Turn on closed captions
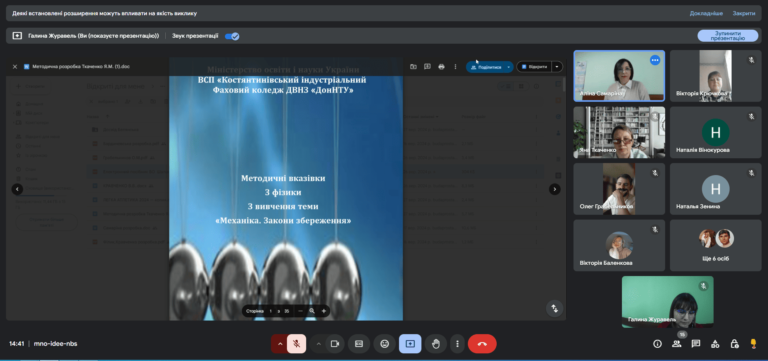Image resolution: width=768 pixels, height=361 pixels. 359,344
